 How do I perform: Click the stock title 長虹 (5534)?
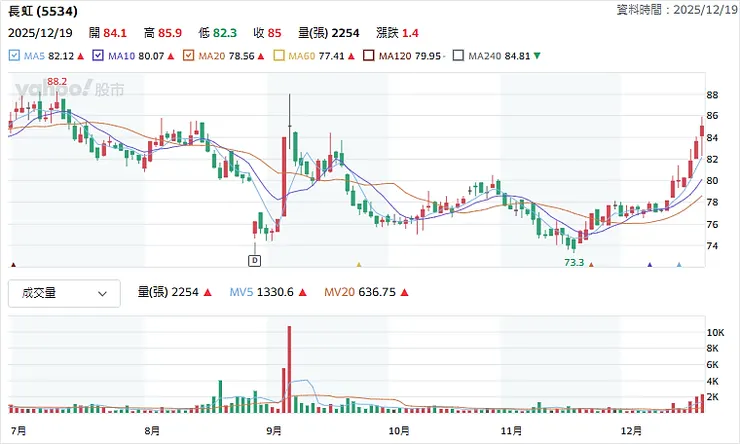pos(43,11)
